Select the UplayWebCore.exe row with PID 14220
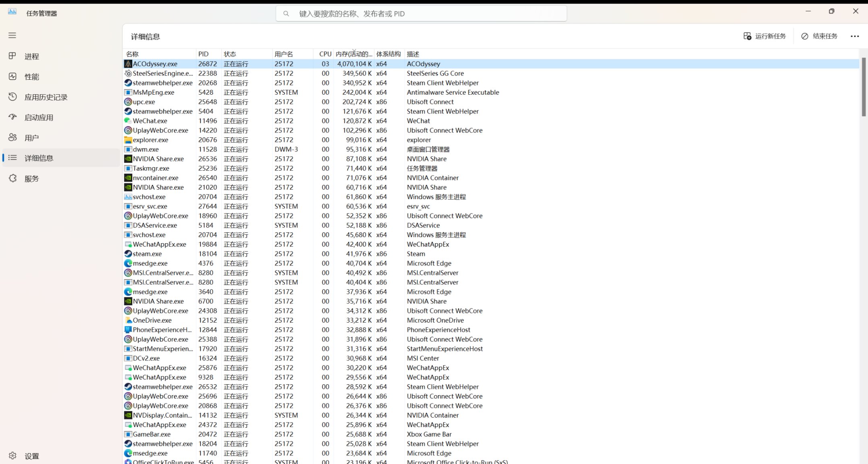868x464 pixels. 491,130
